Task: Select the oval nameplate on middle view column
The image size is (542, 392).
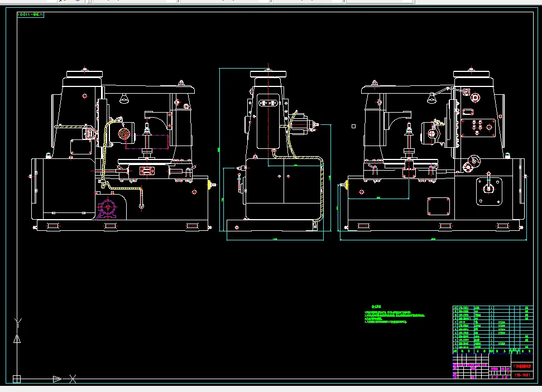Action: click(268, 103)
